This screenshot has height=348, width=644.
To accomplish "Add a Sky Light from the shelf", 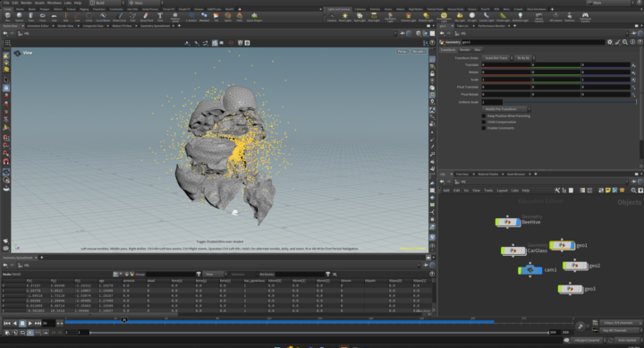I will [x=460, y=17].
